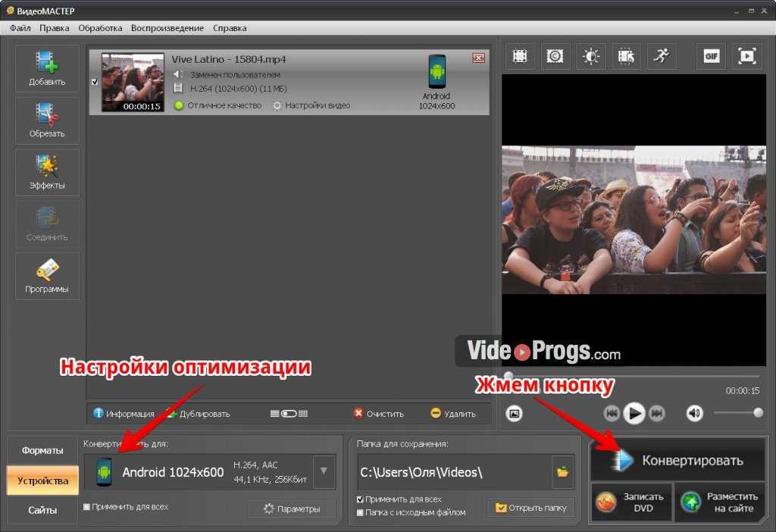The height and width of the screenshot is (532, 776).
Task: Open the Обработка menu
Action: click(x=100, y=28)
